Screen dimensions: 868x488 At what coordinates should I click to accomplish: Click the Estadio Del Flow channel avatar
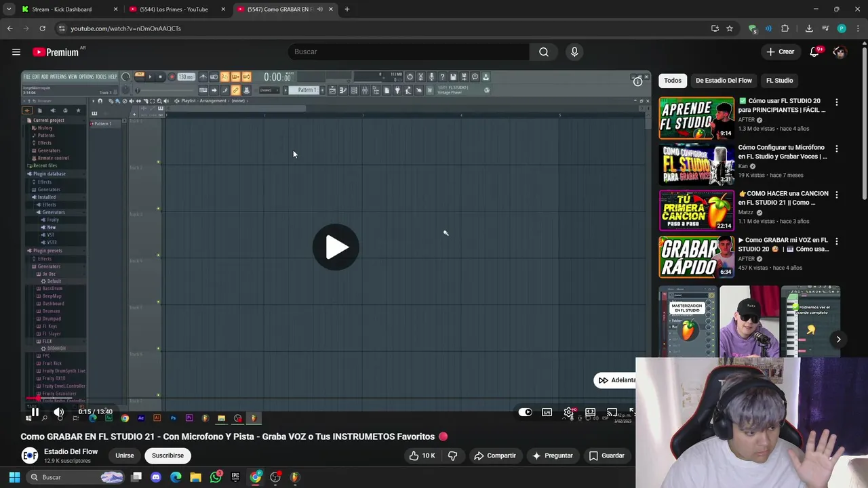[x=29, y=456]
